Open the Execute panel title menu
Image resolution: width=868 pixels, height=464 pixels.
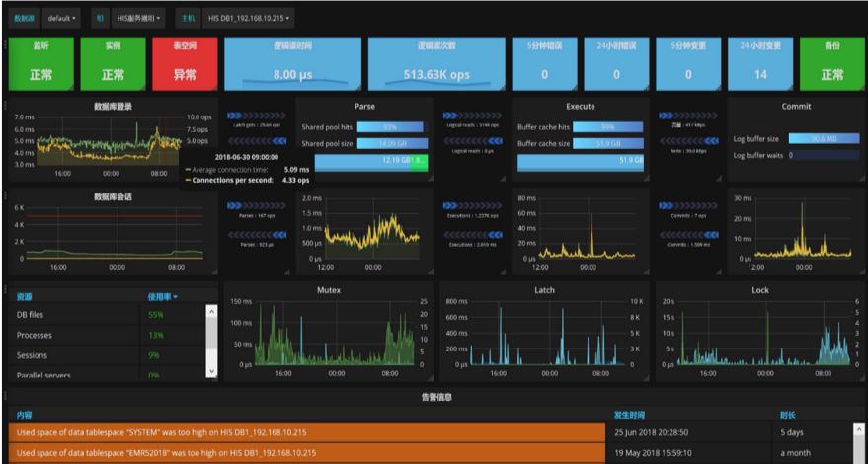coord(581,106)
